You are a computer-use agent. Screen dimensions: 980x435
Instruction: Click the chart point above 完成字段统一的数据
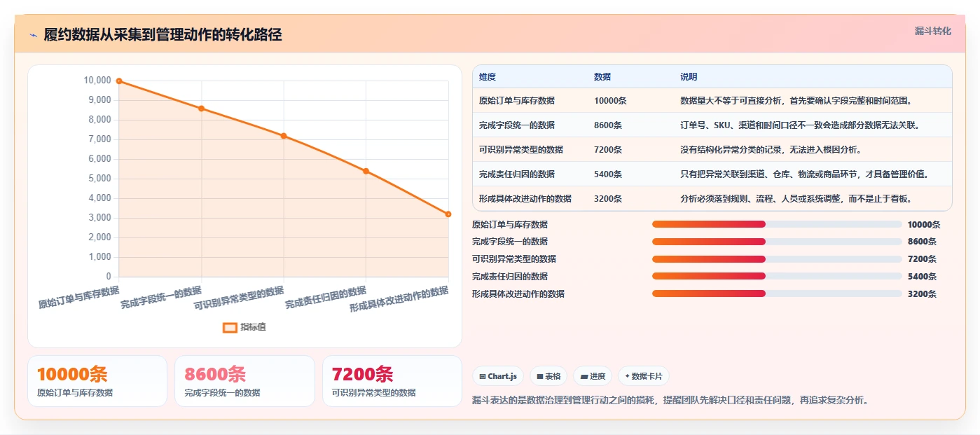pyautogui.click(x=201, y=109)
